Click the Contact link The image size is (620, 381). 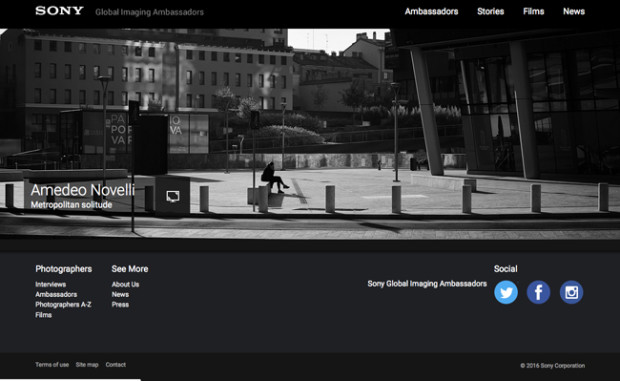point(115,365)
